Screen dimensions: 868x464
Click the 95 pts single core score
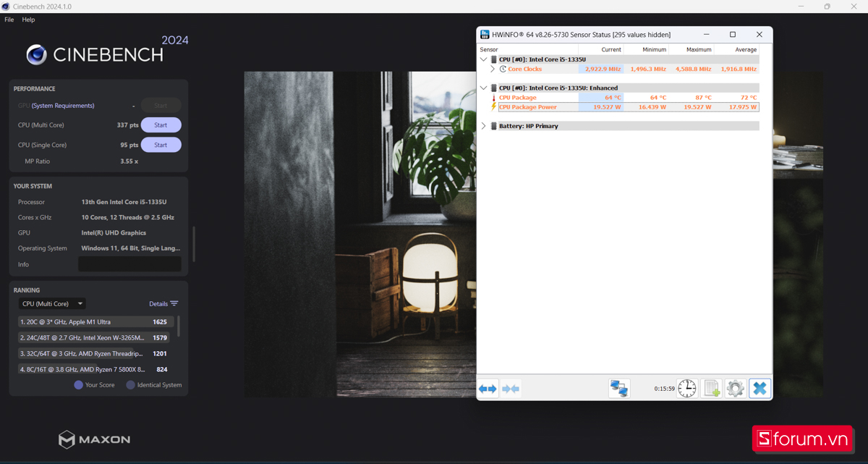click(x=129, y=145)
